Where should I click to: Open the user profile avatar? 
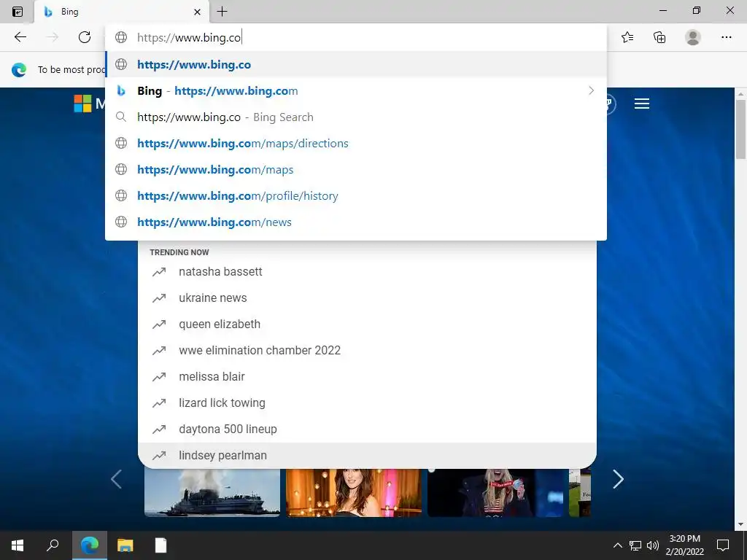point(693,37)
